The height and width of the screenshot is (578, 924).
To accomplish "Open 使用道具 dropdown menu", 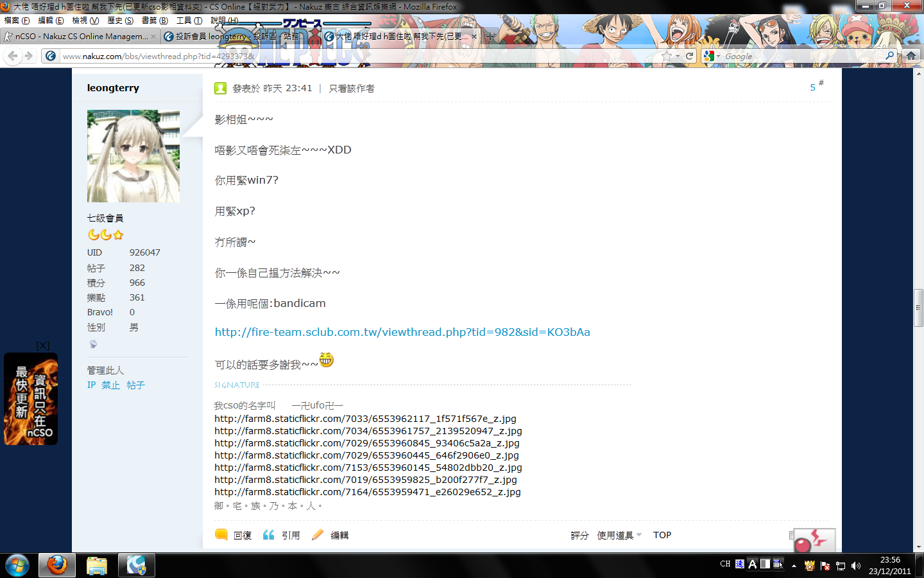I will [x=619, y=535].
